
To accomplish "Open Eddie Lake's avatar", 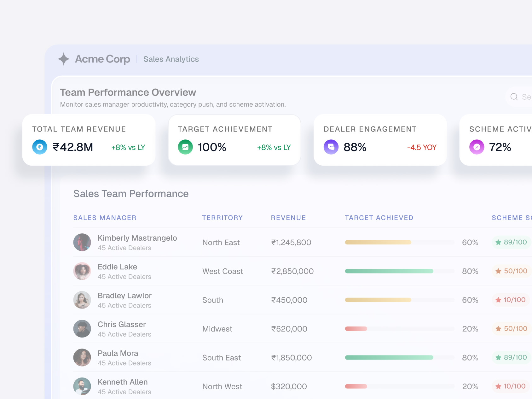I will pos(82,271).
